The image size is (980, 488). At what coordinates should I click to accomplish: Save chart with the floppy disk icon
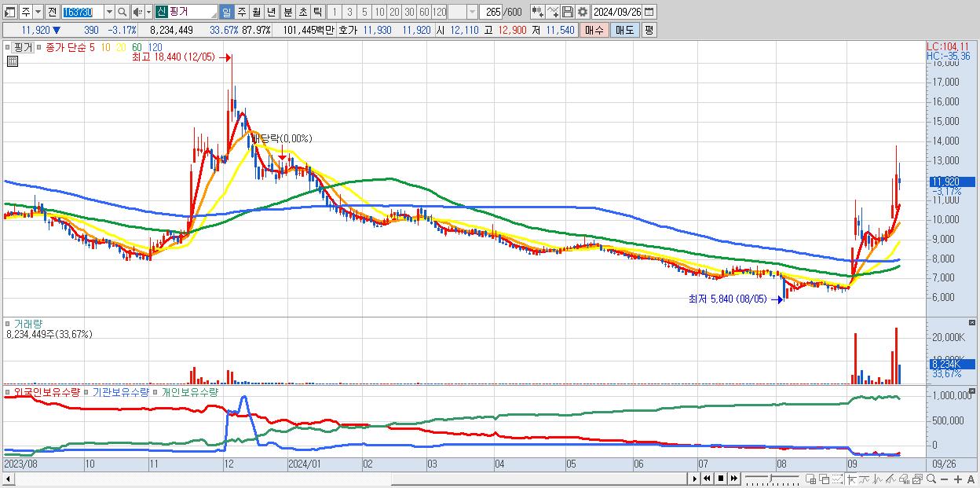[x=567, y=12]
